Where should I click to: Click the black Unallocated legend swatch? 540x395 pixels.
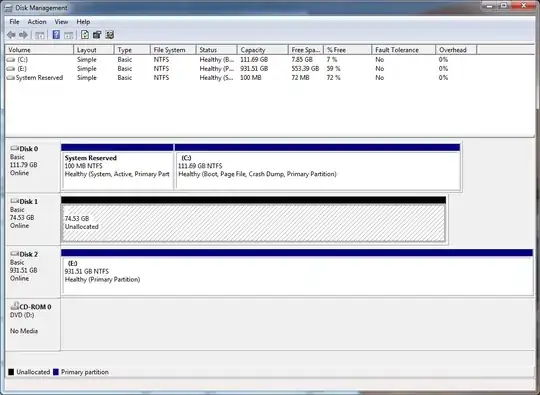point(11,372)
